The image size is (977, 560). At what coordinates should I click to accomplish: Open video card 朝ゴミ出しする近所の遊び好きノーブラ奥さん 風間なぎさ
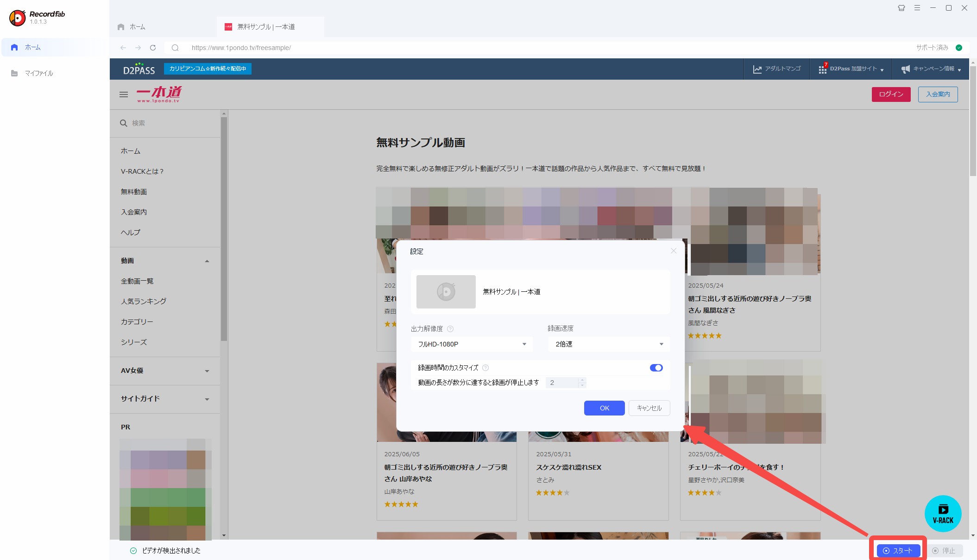[750, 304]
